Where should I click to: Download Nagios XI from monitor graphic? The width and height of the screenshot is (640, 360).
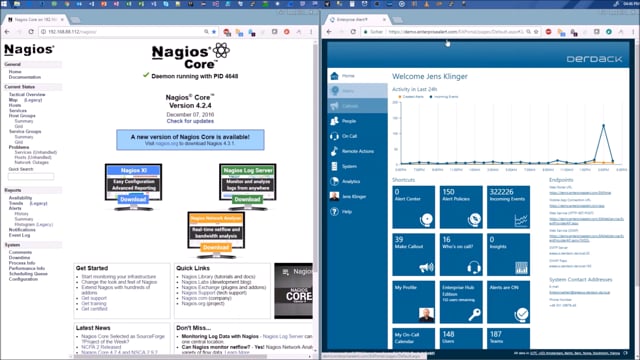(133, 199)
